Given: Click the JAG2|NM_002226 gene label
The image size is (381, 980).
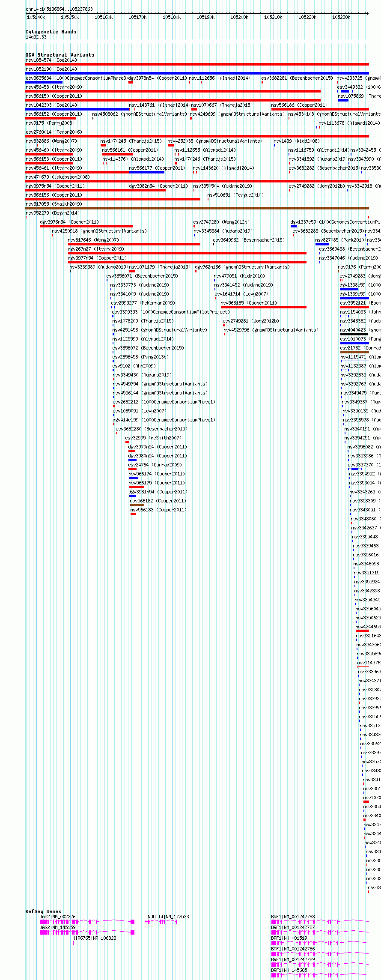Looking at the screenshot, I should [x=58, y=917].
